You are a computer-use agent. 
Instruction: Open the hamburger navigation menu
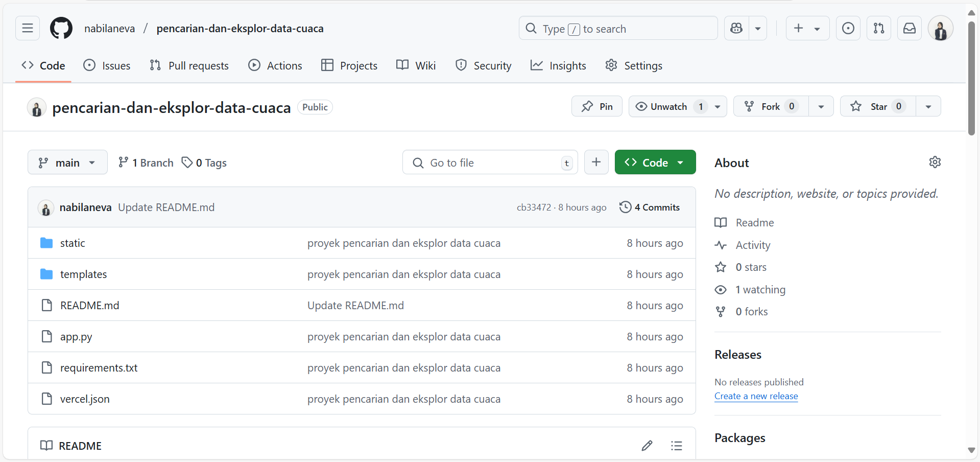[28, 28]
